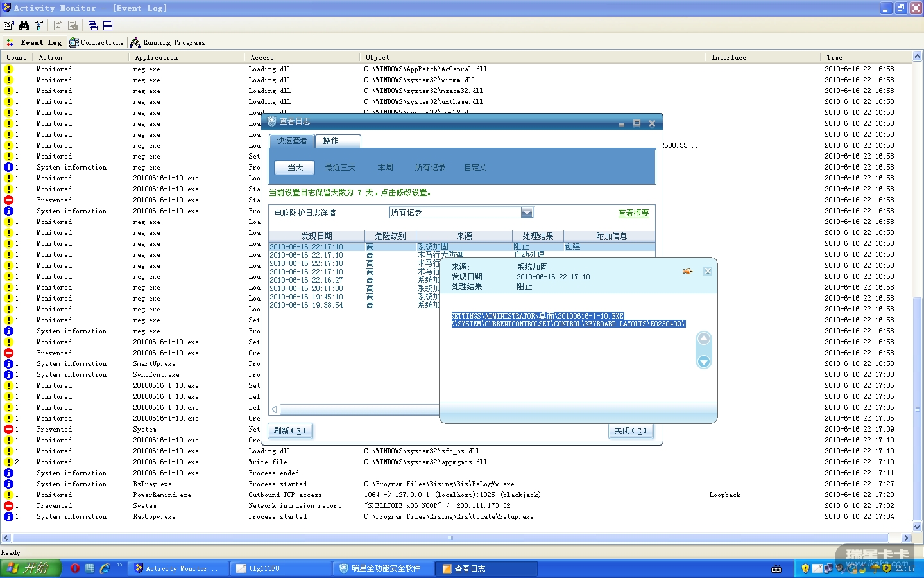Click the pin icon in detail popup
924x578 pixels.
point(687,272)
